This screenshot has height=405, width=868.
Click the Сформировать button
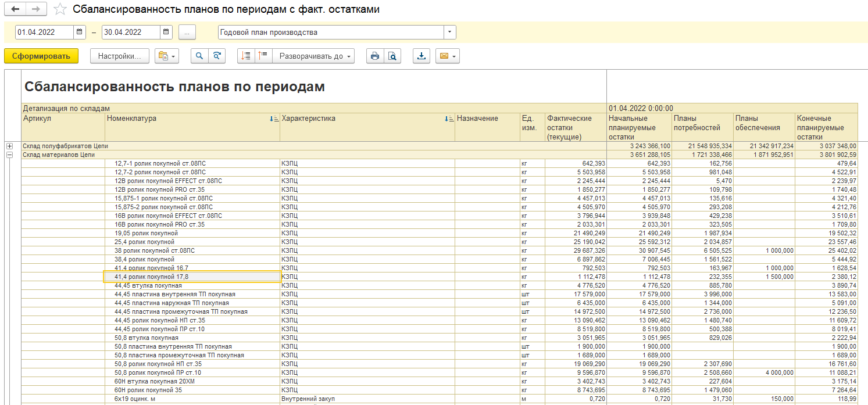pyautogui.click(x=41, y=56)
